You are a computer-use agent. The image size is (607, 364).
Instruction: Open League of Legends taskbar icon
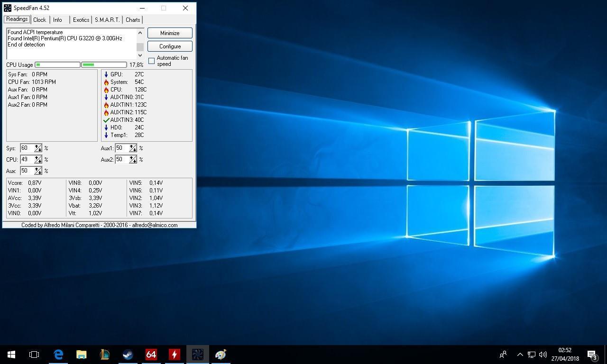[x=105, y=355]
